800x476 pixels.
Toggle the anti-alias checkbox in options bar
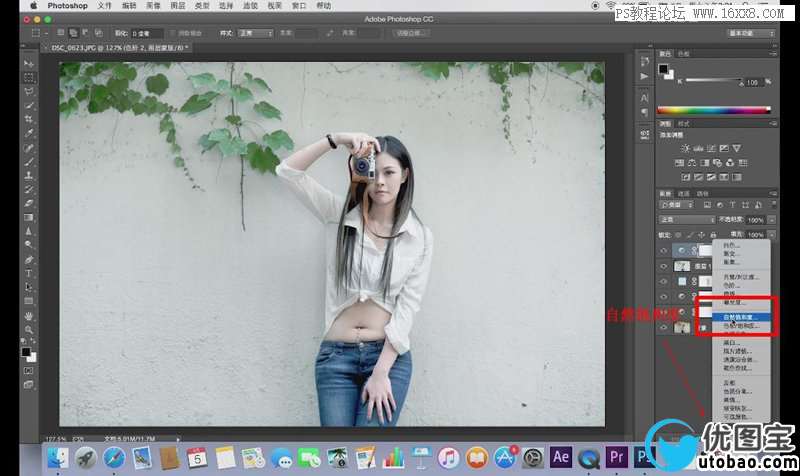click(x=172, y=33)
